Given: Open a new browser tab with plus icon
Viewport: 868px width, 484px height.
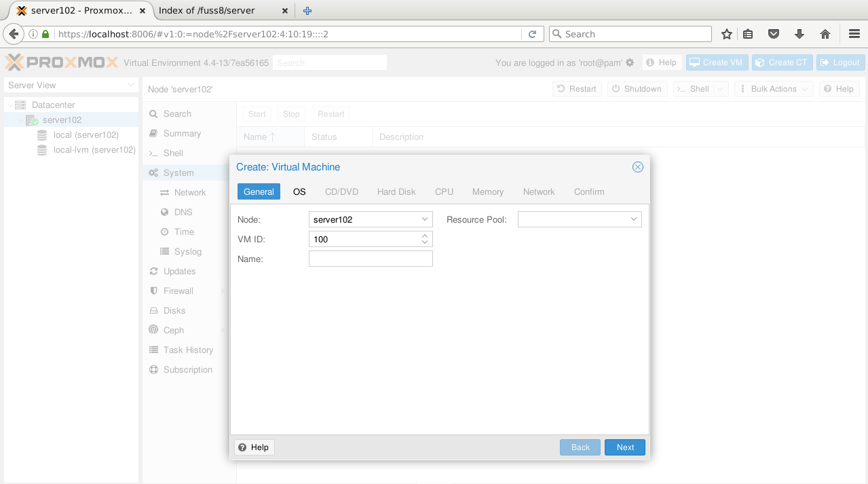Looking at the screenshot, I should coord(307,11).
